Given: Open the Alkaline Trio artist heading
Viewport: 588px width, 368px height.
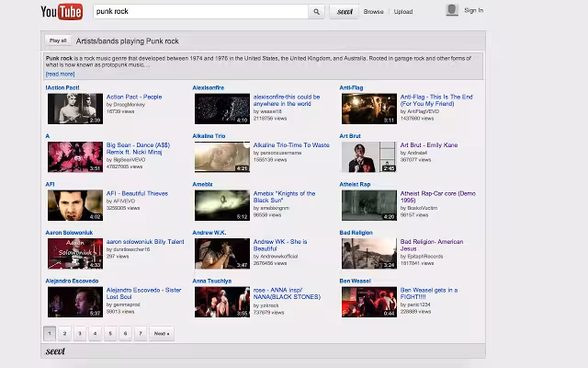Looking at the screenshot, I should 209,136.
